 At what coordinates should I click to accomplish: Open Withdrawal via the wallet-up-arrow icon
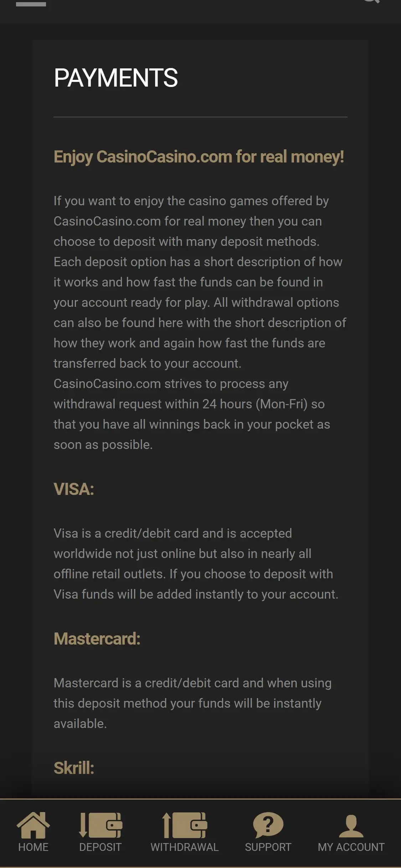coord(184,825)
